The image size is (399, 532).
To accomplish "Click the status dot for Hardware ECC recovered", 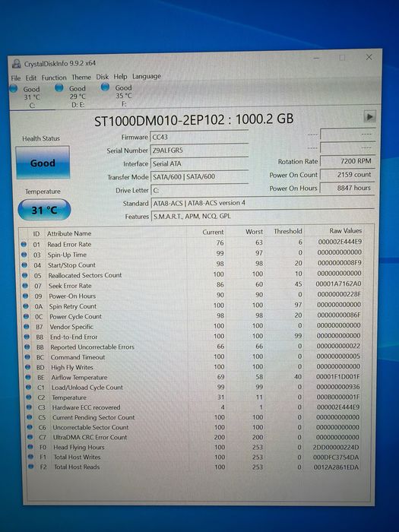I will [x=29, y=407].
